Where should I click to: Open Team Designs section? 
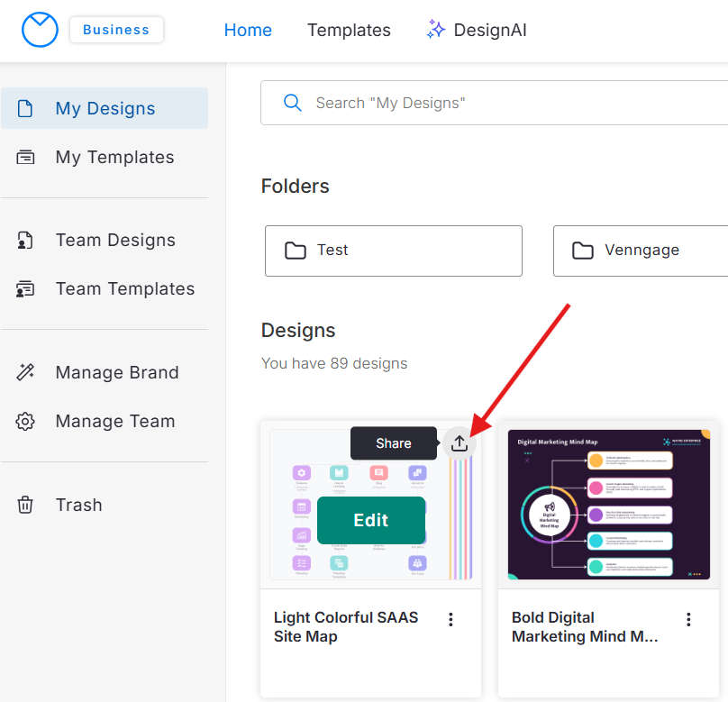coord(115,240)
